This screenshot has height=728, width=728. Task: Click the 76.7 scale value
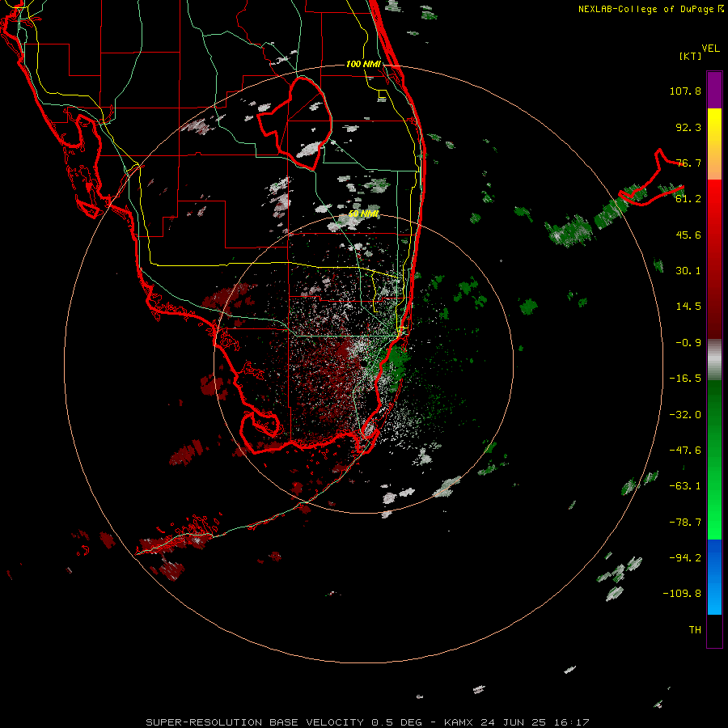click(x=688, y=163)
